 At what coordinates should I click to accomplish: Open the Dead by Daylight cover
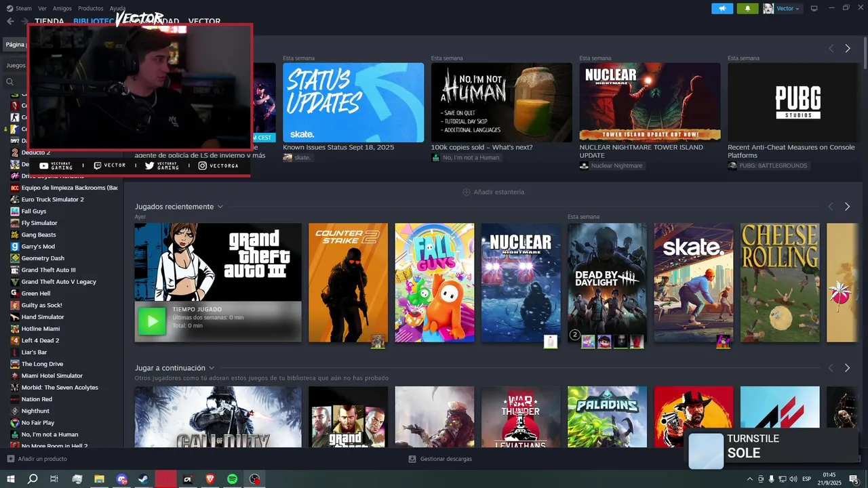(x=607, y=283)
